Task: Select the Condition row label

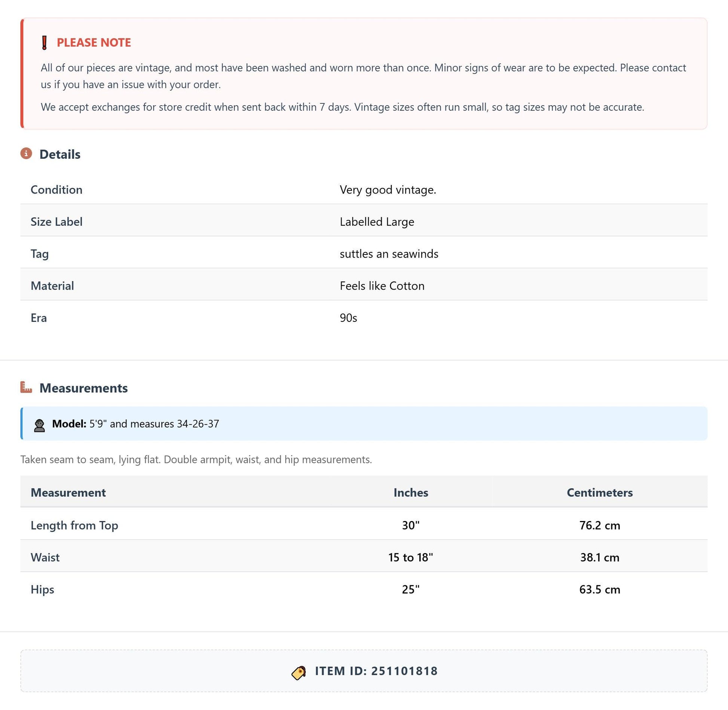Action: tap(56, 190)
